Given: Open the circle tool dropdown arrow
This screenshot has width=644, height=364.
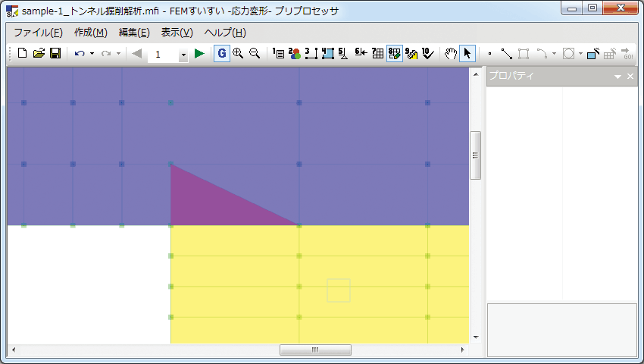Looking at the screenshot, I should coord(580,54).
